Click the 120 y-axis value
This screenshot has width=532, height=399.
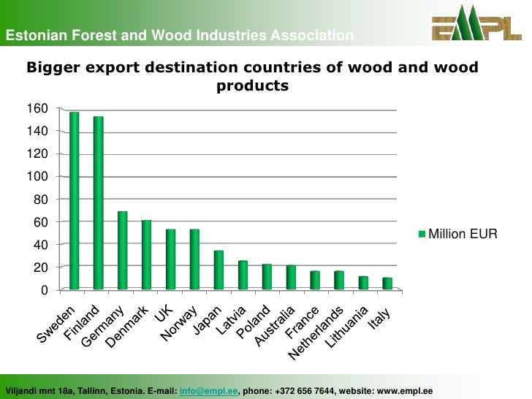(x=37, y=153)
